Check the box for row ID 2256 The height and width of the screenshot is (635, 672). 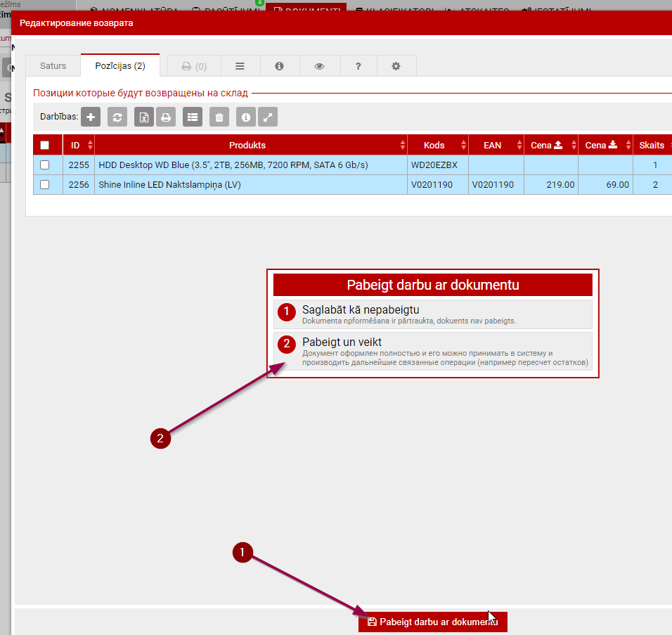tap(45, 185)
